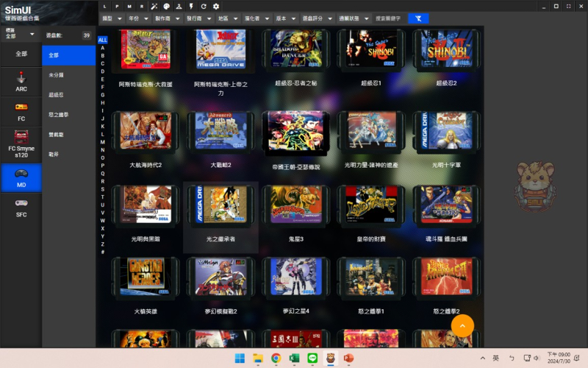The width and height of the screenshot is (588, 368).
Task: Expand the 發行商 filter dropdown
Action: [198, 18]
